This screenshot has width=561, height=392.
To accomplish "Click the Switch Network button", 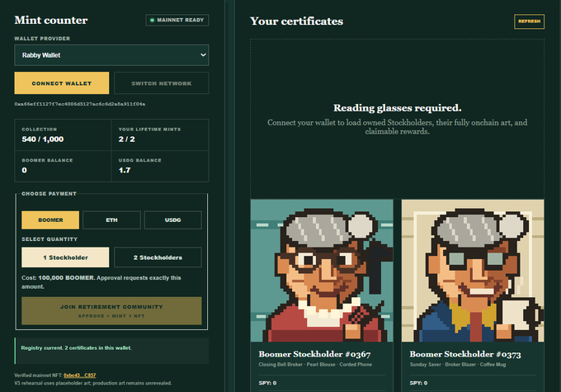I will [x=162, y=83].
